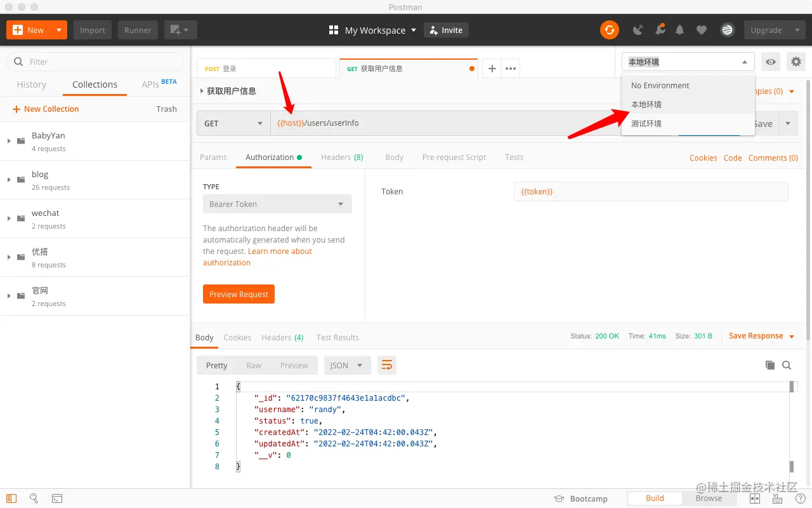Switch to POST 登录 request tab
This screenshot has height=508, width=812.
coord(266,69)
